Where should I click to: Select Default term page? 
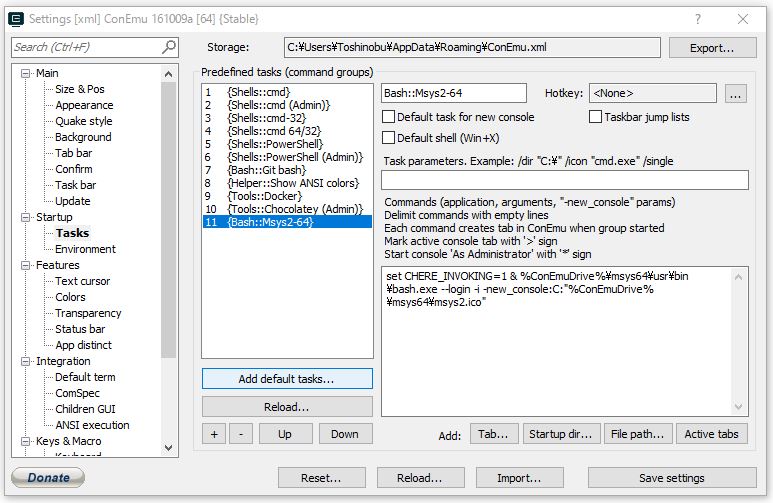pyautogui.click(x=85, y=377)
